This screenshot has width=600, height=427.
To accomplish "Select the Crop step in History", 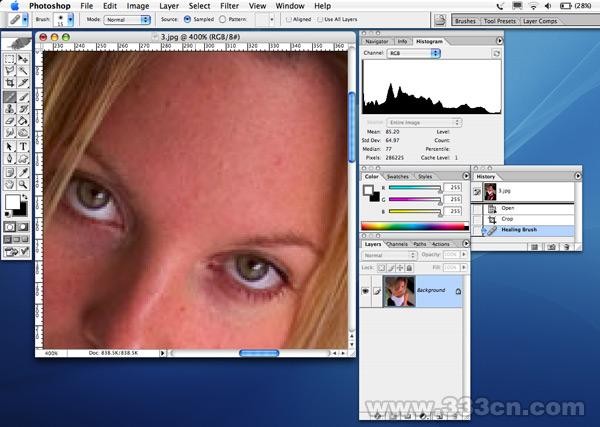I will click(507, 218).
